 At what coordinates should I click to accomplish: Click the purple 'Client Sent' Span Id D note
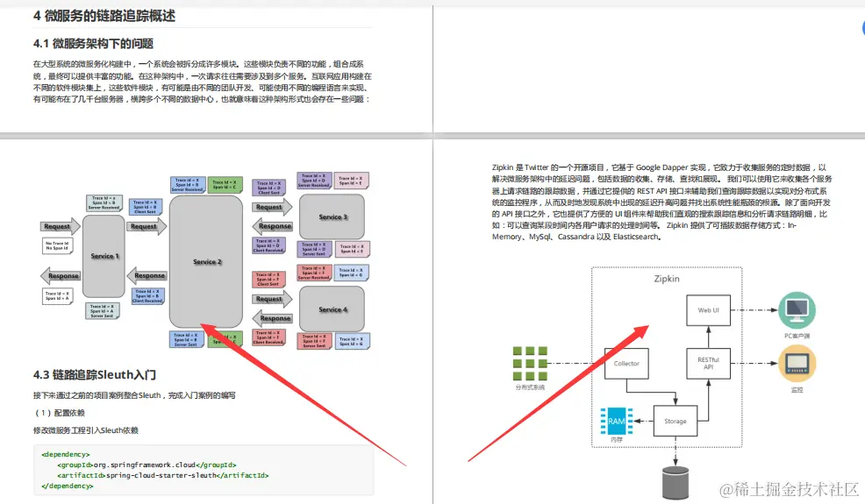click(268, 188)
